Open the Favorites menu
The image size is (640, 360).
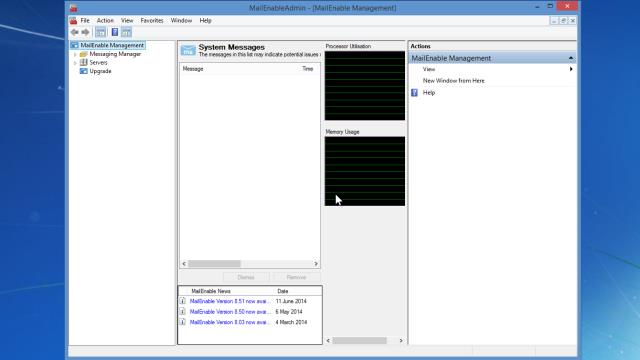tap(152, 20)
